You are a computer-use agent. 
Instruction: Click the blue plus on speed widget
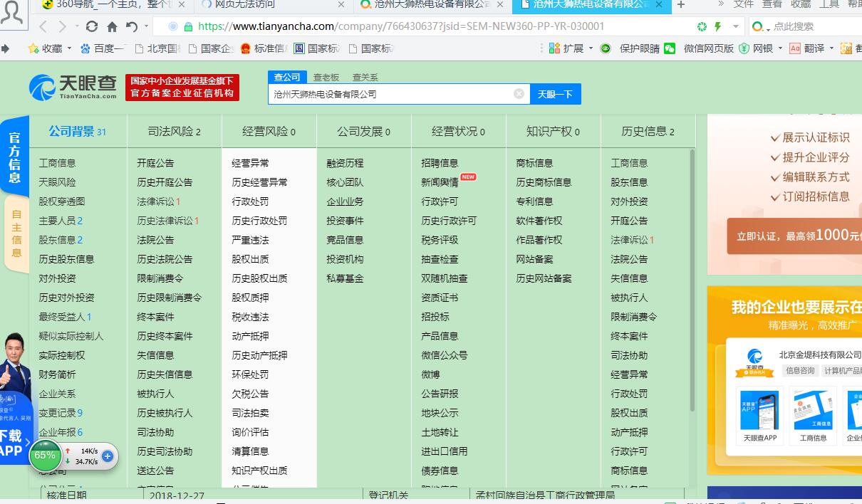(108, 456)
